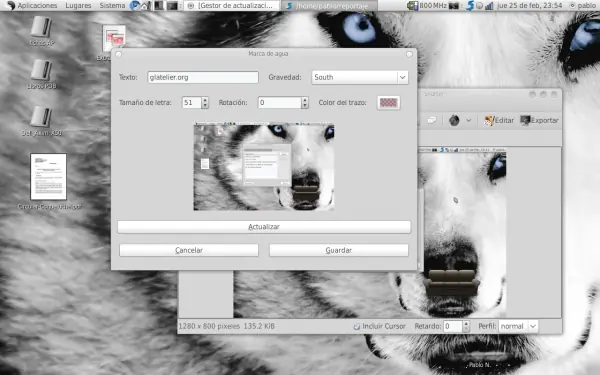Image resolution: width=600 pixels, height=375 pixels.
Task: Click the Actualizar button
Action: 264,227
